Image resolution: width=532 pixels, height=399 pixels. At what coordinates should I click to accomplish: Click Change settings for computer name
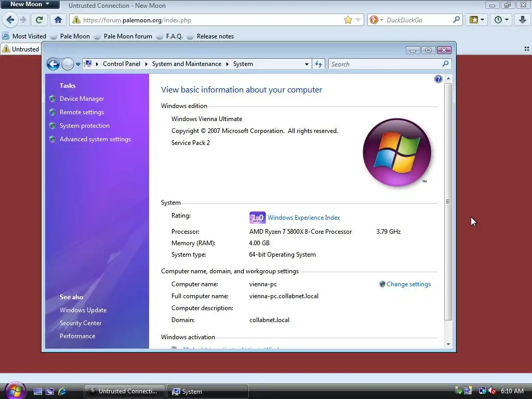click(x=408, y=284)
